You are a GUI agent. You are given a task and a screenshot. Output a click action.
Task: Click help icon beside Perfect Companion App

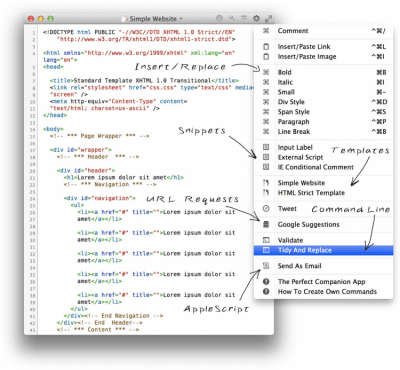point(266,282)
